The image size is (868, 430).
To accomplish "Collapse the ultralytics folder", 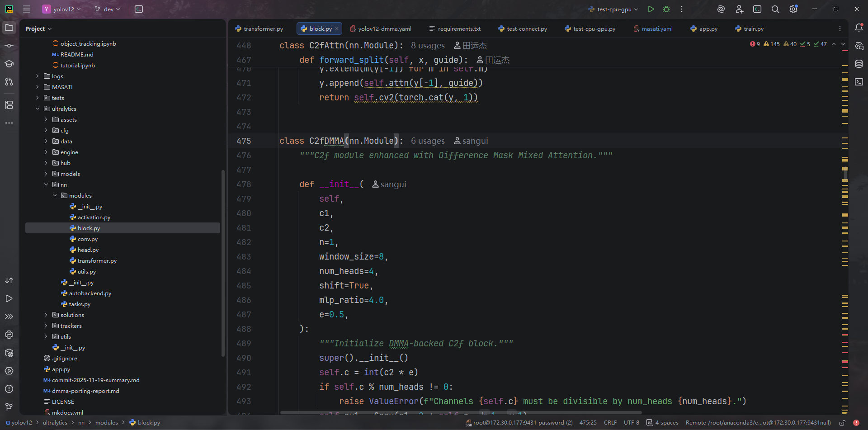I will click(38, 109).
